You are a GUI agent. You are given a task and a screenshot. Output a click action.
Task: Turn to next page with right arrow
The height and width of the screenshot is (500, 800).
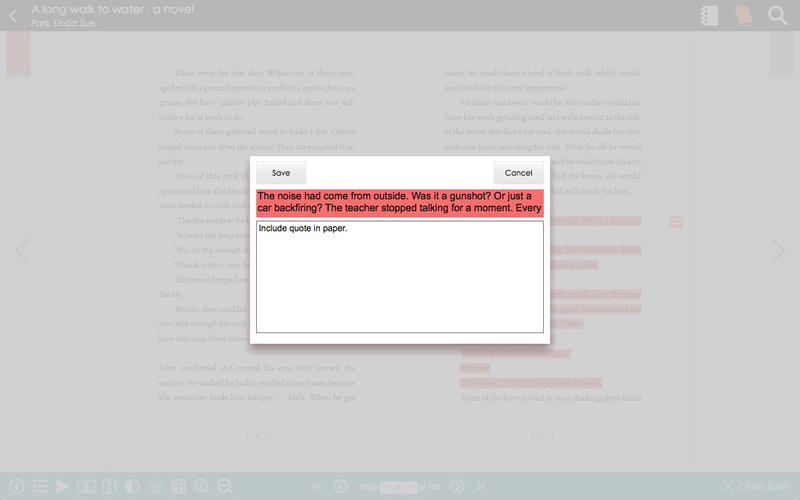[x=778, y=250]
